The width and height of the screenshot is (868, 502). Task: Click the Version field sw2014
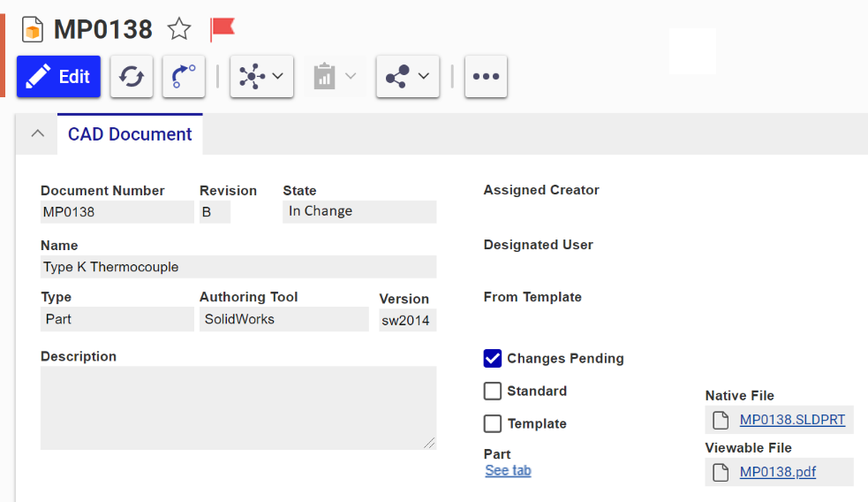[408, 320]
